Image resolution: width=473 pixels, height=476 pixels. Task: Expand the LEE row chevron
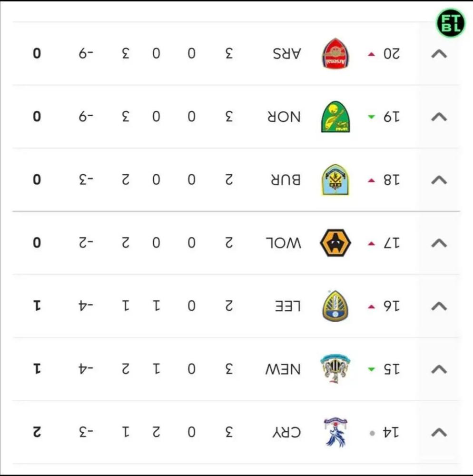tap(439, 306)
